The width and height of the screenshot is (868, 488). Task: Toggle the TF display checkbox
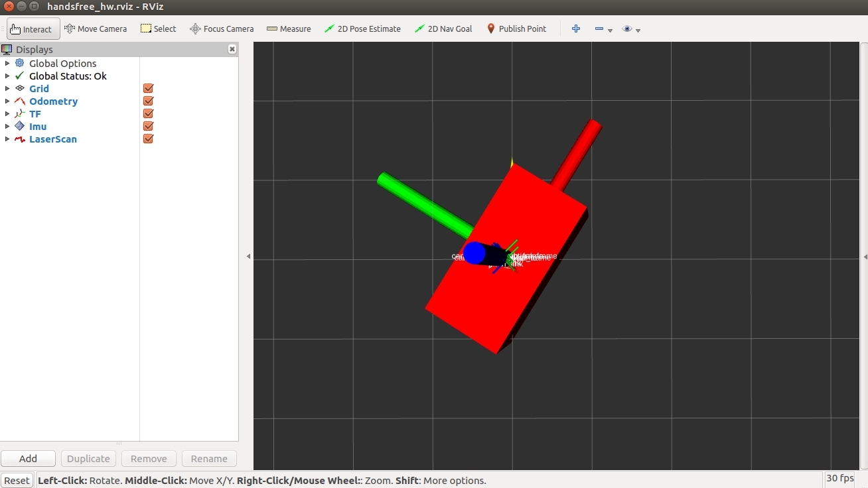(149, 113)
